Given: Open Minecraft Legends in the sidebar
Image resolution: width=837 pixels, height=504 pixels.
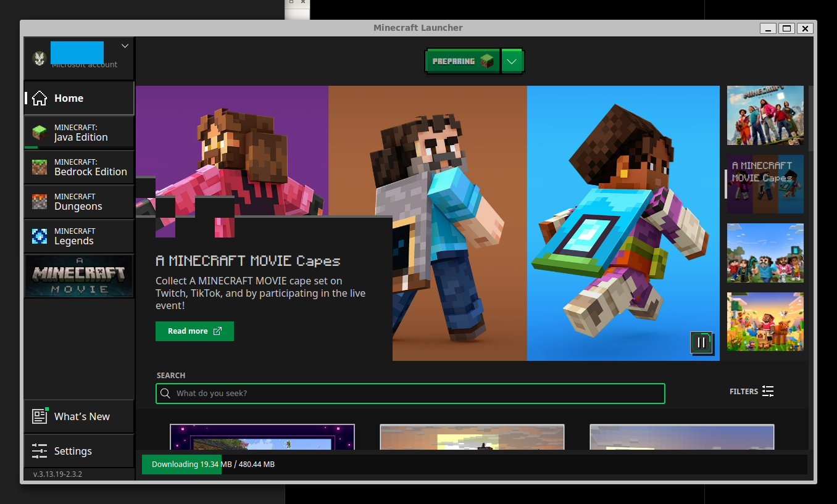Looking at the screenshot, I should click(x=79, y=236).
